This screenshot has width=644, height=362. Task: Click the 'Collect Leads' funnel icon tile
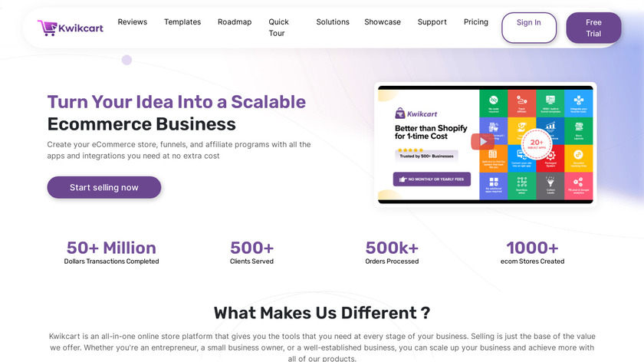click(x=550, y=183)
